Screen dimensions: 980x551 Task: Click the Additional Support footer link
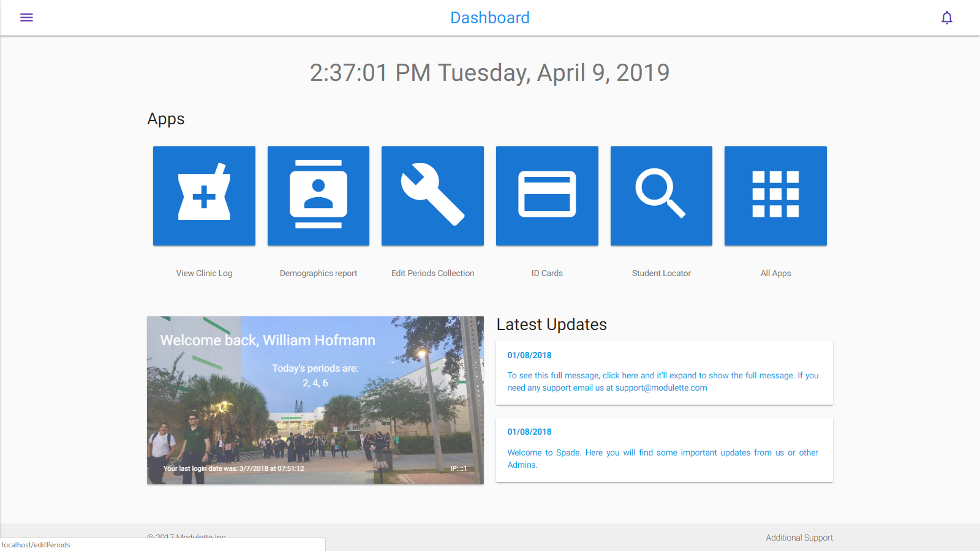coord(799,538)
